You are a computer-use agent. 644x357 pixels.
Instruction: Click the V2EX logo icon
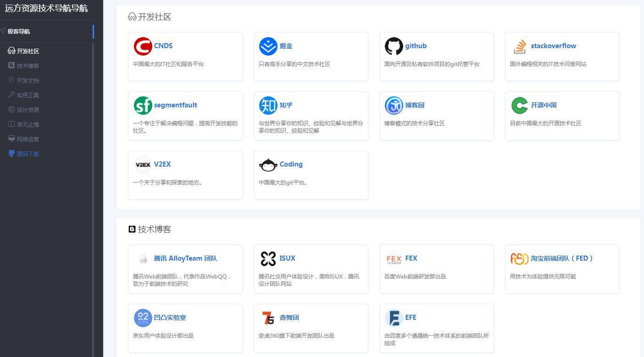pos(143,165)
